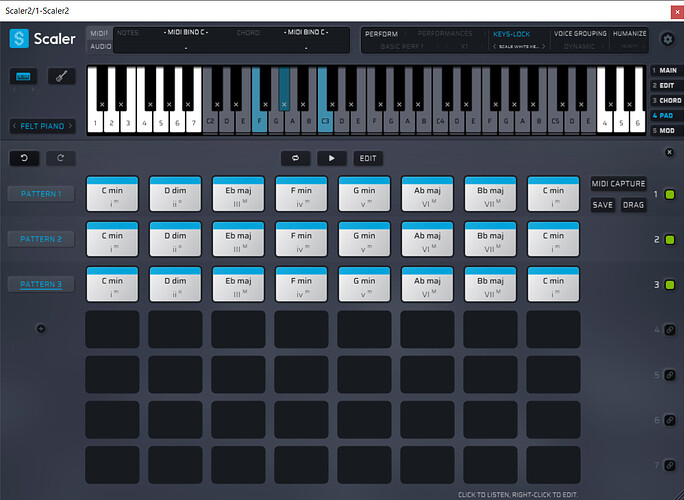Switch to the EDIT tab

click(x=667, y=86)
